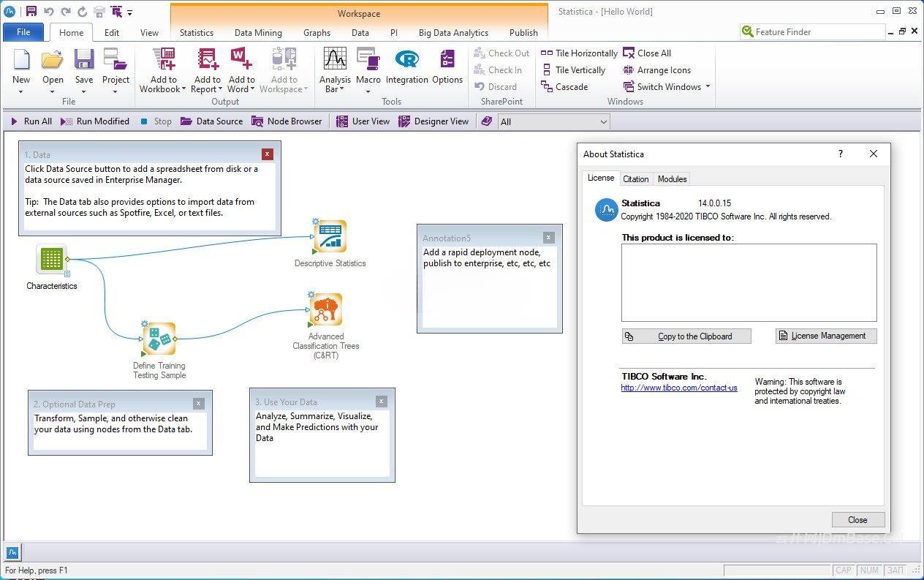This screenshot has height=580, width=924.
Task: Expand the Macro dropdown arrow
Action: [x=368, y=91]
